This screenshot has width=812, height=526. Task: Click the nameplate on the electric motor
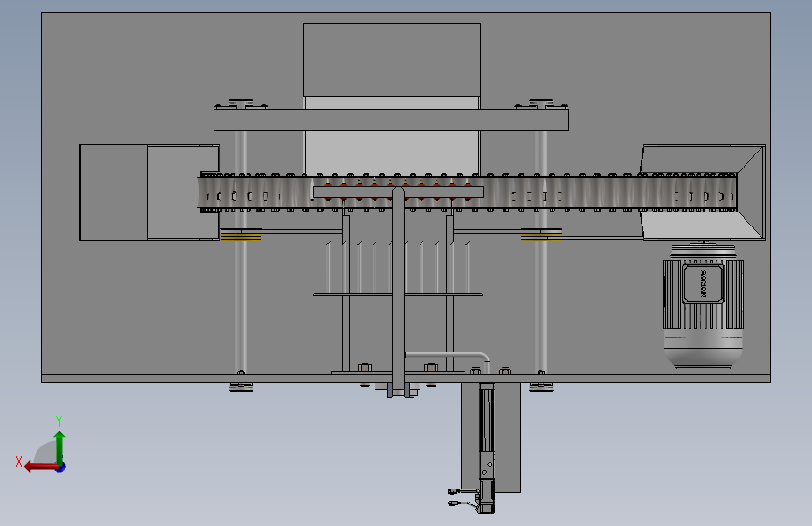(x=702, y=284)
